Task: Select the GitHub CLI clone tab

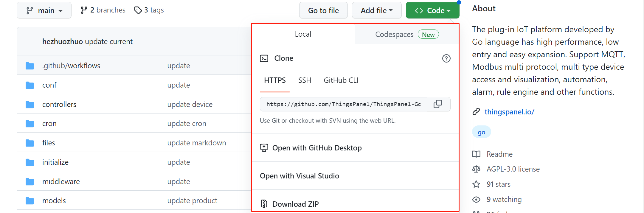Action: [x=341, y=80]
